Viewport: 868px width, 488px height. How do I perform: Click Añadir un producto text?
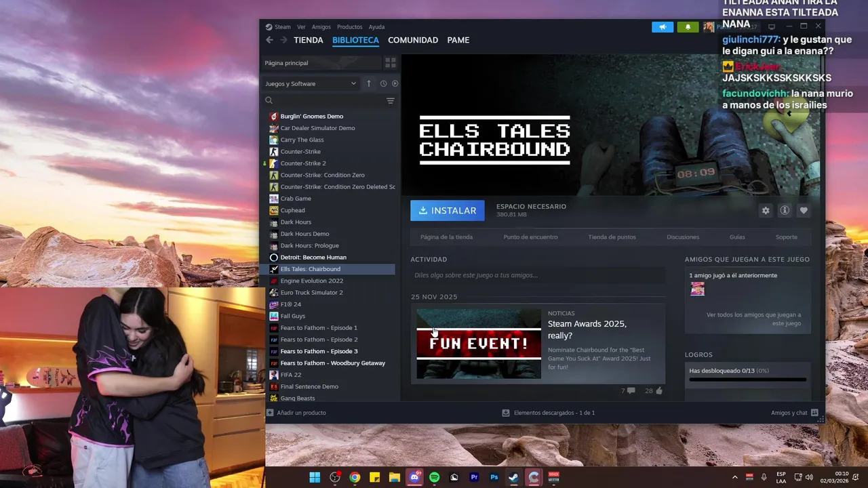(x=301, y=413)
